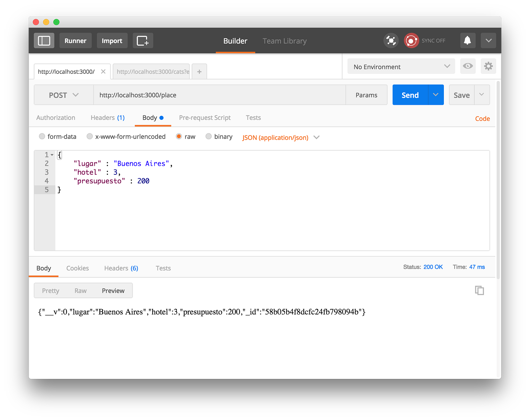Click the interceptor satellite icon
Viewport: 530px width, 420px height.
tap(391, 41)
